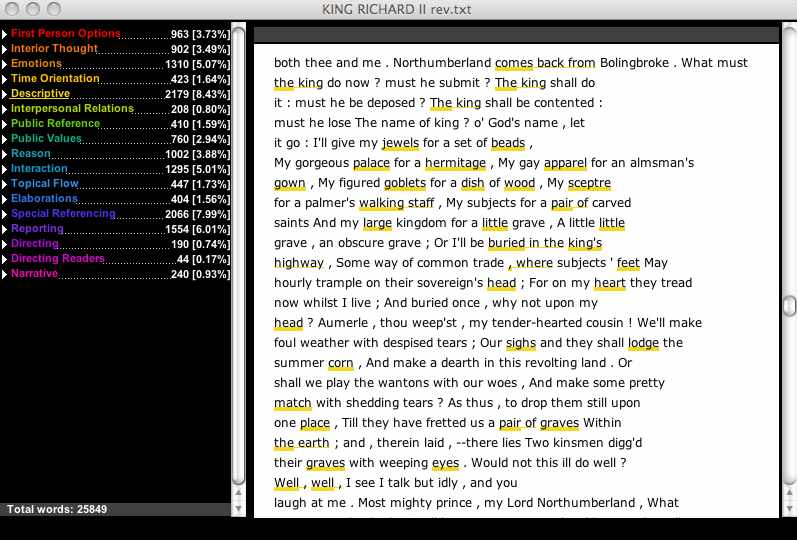Expand the Reporting category triangle
Screen dimensions: 797x540
coord(5,229)
